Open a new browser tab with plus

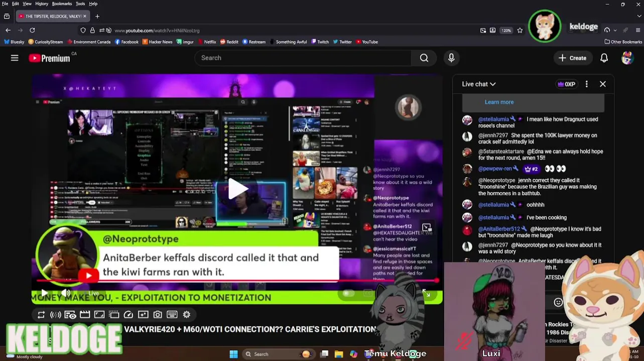pos(97,16)
